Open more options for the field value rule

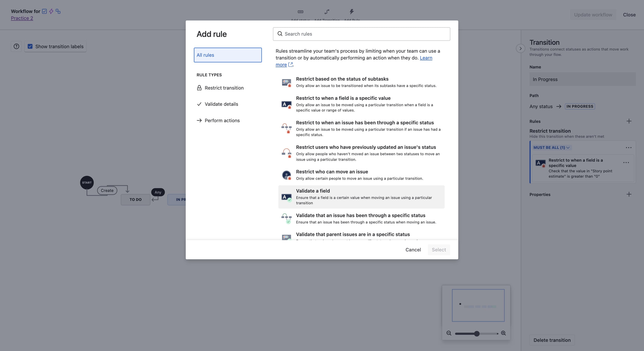pos(626,162)
